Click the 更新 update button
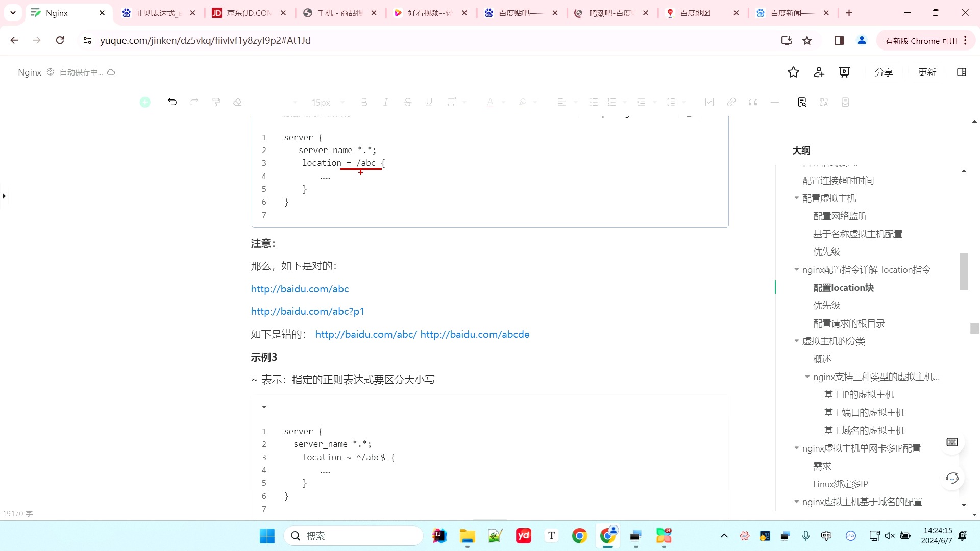 [x=927, y=72]
